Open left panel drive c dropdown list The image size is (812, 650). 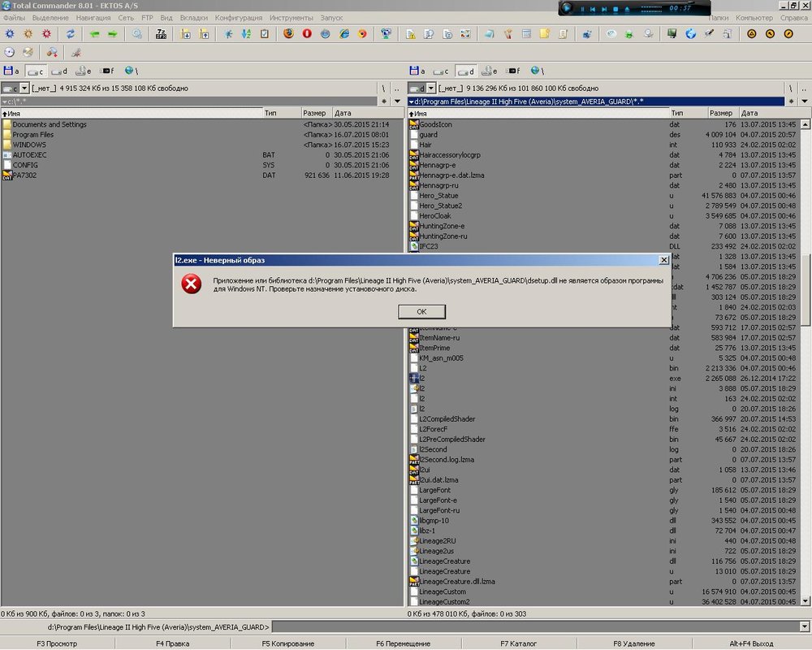(x=24, y=88)
